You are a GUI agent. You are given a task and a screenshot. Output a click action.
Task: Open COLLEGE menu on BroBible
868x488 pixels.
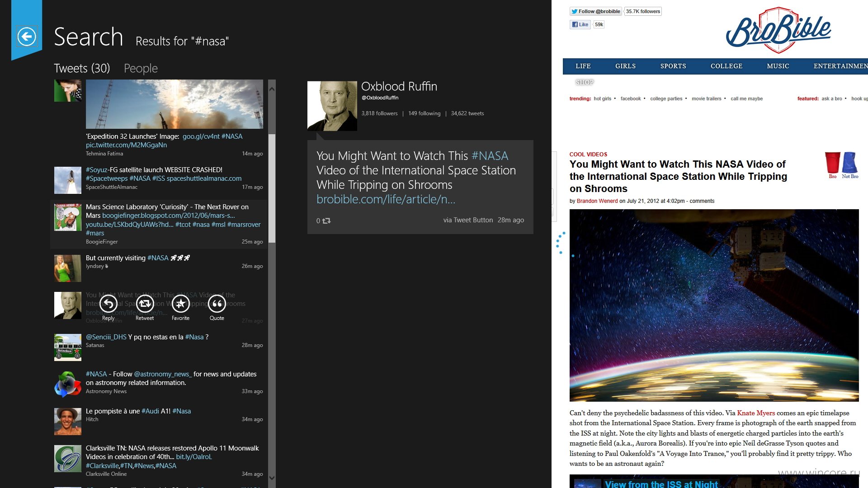point(726,66)
